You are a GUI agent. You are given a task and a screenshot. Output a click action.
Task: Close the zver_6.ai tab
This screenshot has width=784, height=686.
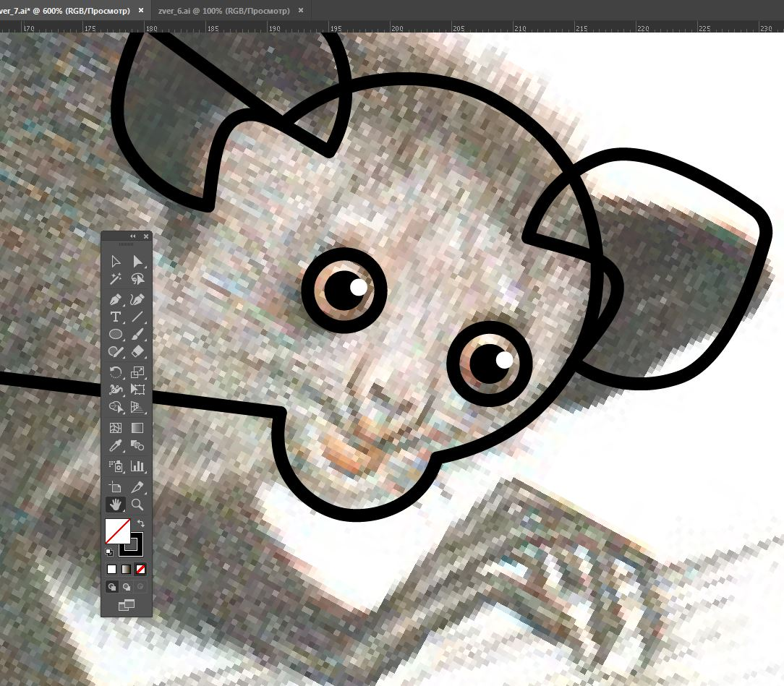tap(301, 11)
